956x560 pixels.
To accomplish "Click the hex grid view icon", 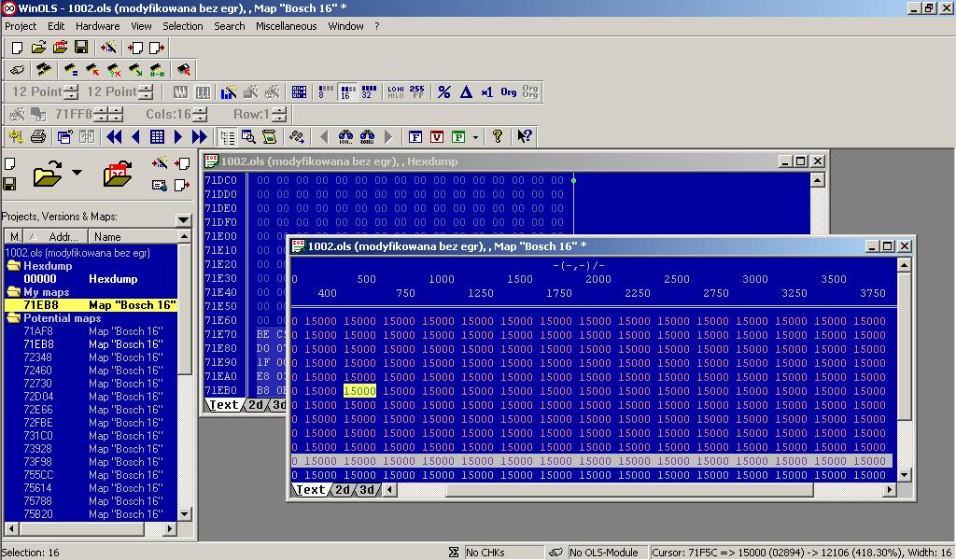I will 299,92.
